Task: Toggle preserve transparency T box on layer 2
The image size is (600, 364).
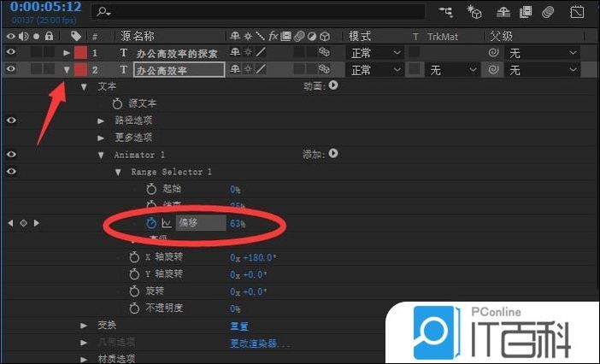Action: (414, 69)
